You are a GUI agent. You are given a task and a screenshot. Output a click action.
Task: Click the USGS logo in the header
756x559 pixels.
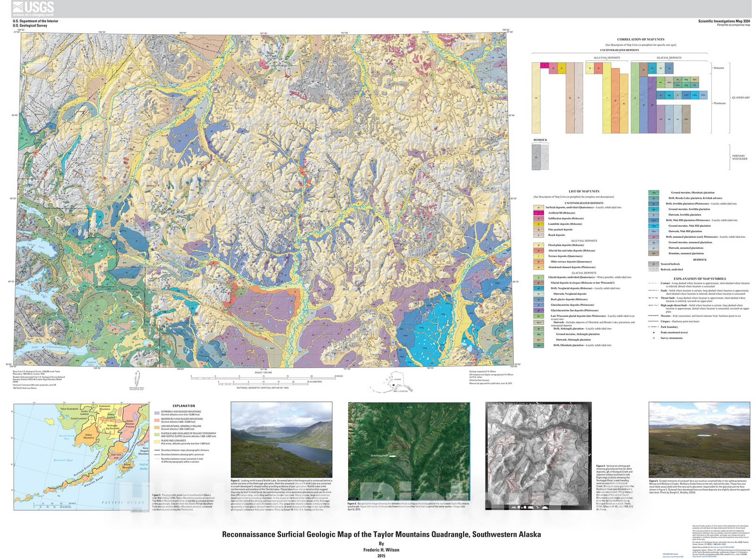point(33,9)
